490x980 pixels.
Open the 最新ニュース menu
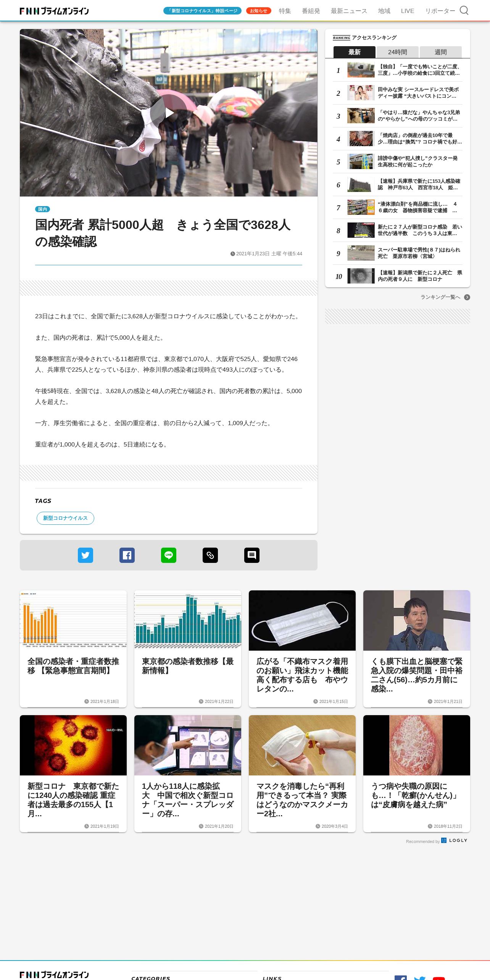tap(349, 11)
